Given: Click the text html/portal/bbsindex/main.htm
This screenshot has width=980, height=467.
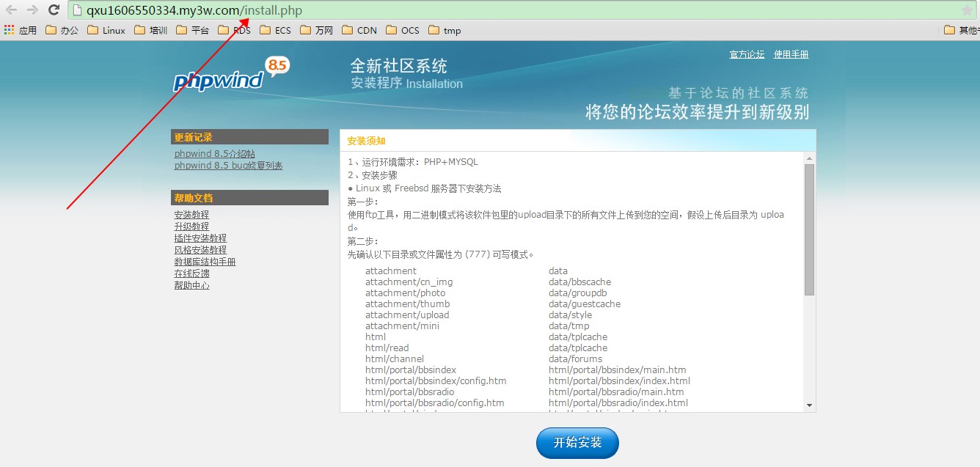Looking at the screenshot, I should tap(617, 370).
